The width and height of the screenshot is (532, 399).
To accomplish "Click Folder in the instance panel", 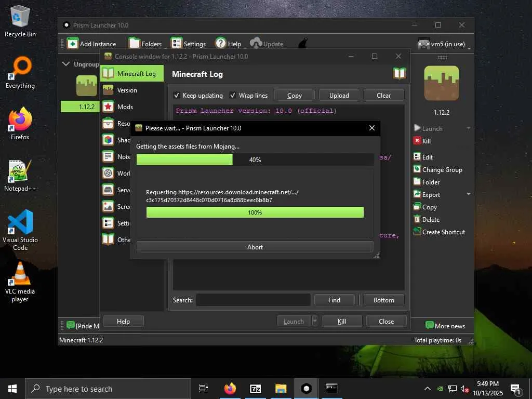I will [427, 182].
